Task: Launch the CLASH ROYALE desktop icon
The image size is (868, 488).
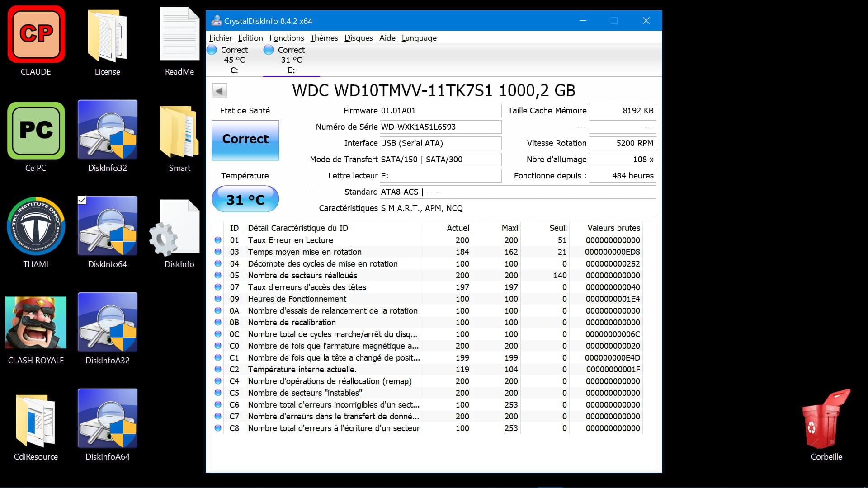Action: pyautogui.click(x=36, y=323)
